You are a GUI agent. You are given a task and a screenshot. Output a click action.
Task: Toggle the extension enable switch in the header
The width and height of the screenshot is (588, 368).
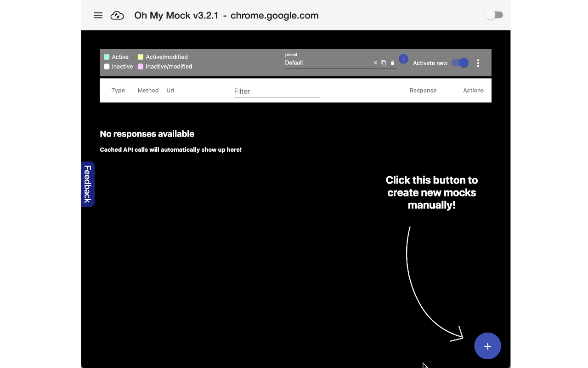coord(494,15)
